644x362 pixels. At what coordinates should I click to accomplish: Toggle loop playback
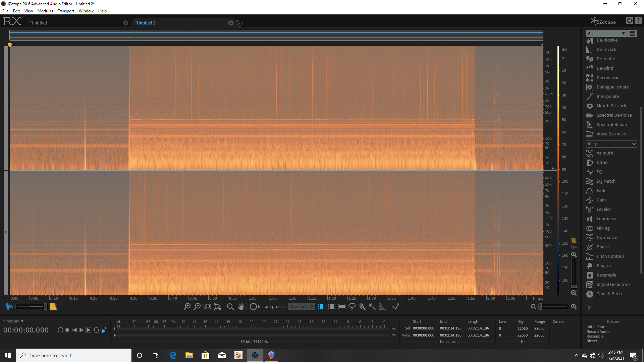tap(96, 330)
